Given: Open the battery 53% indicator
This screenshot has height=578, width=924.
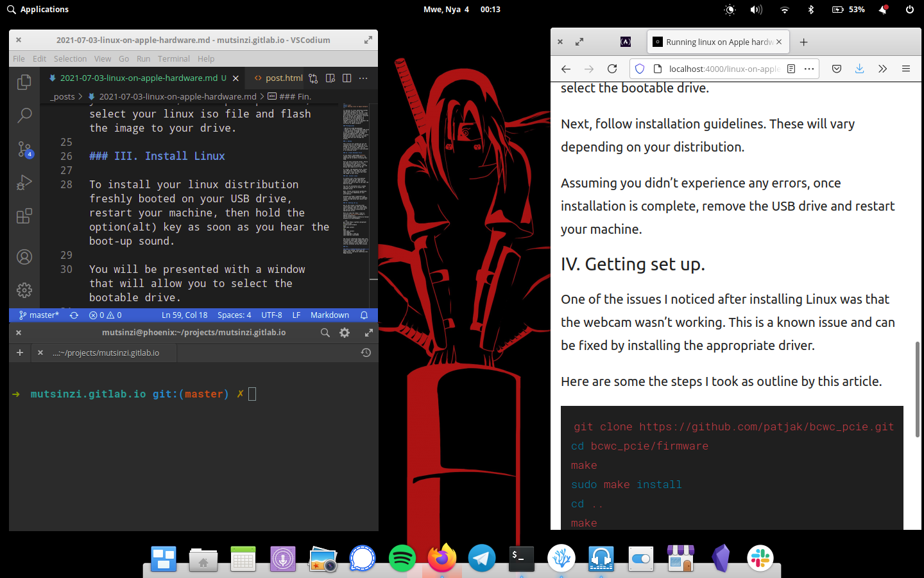Looking at the screenshot, I should 848,10.
